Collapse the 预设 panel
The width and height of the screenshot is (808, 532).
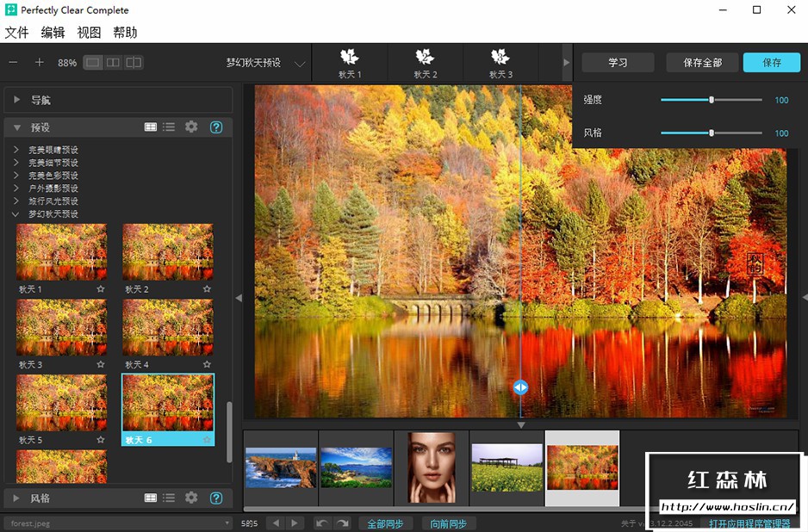(x=17, y=127)
